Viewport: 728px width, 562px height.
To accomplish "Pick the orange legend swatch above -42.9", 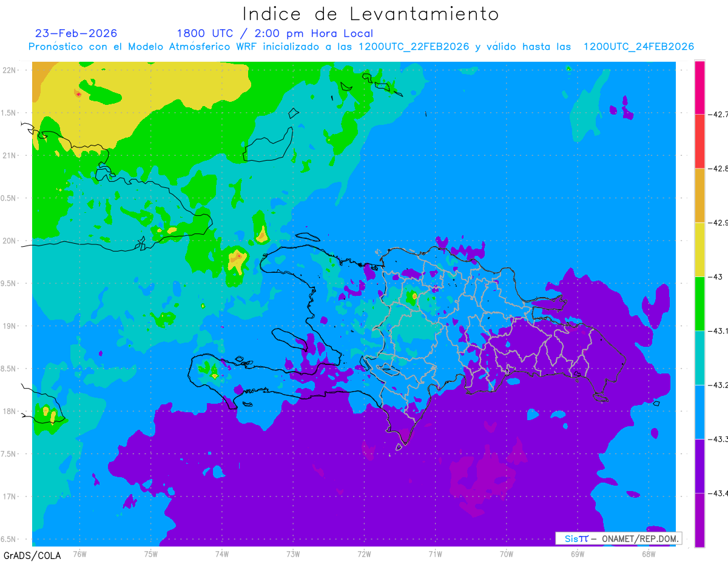I will [x=699, y=195].
